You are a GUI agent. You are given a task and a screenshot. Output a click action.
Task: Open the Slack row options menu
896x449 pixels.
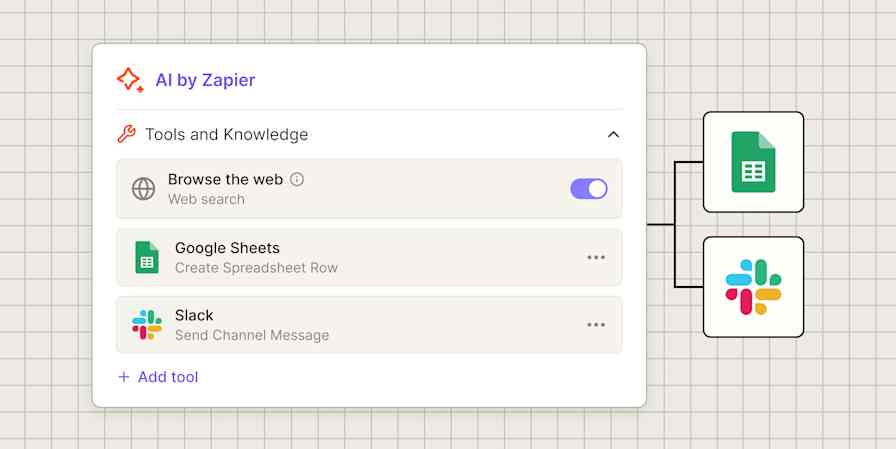coord(596,324)
